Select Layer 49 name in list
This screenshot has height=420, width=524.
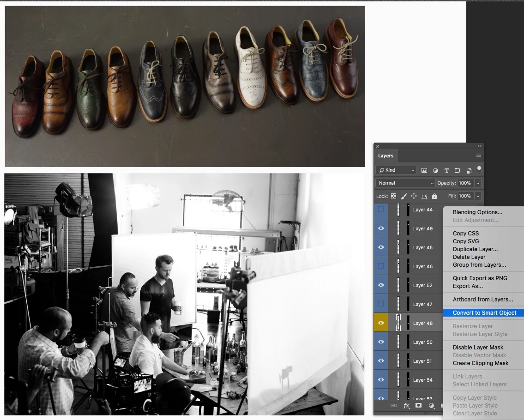[422, 228]
